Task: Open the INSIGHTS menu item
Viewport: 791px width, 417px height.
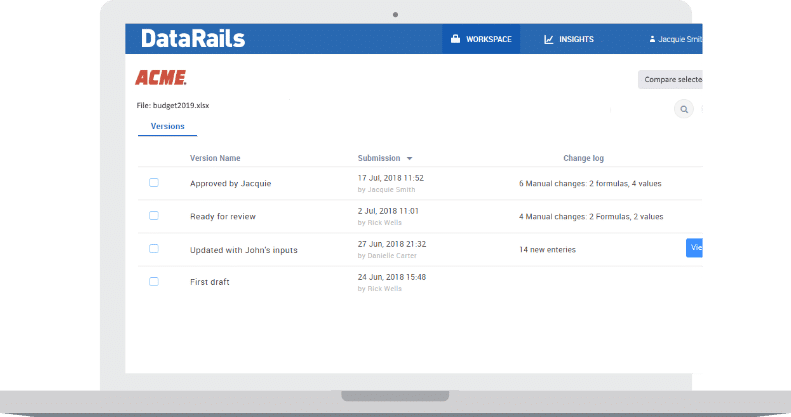Action: coord(569,39)
